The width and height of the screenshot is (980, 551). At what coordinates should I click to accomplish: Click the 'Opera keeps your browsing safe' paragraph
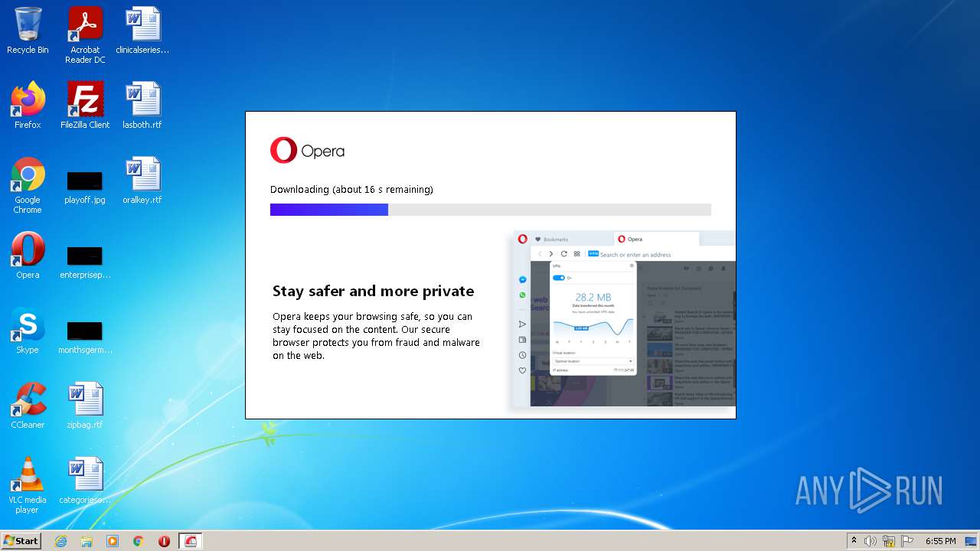point(376,336)
